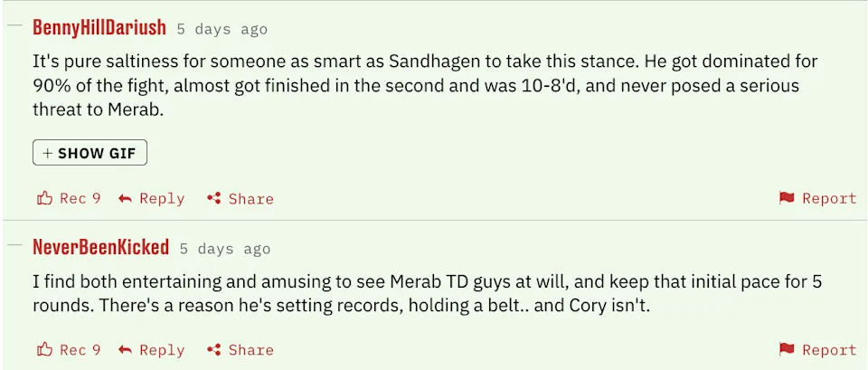Click report flag icon on BennyHillDariush's comment
868x370 pixels.
[787, 198]
